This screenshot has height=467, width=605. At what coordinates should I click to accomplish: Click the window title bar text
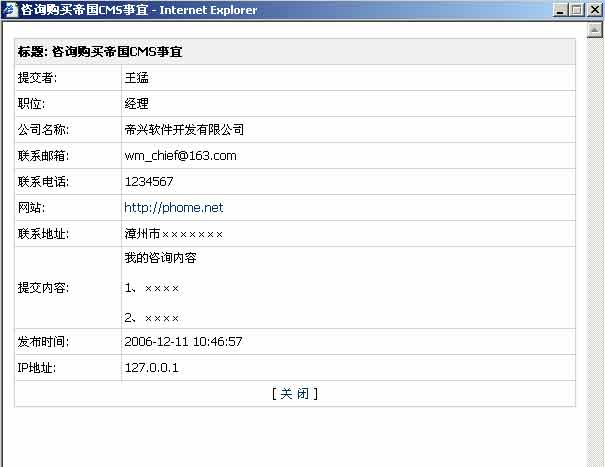(x=138, y=10)
